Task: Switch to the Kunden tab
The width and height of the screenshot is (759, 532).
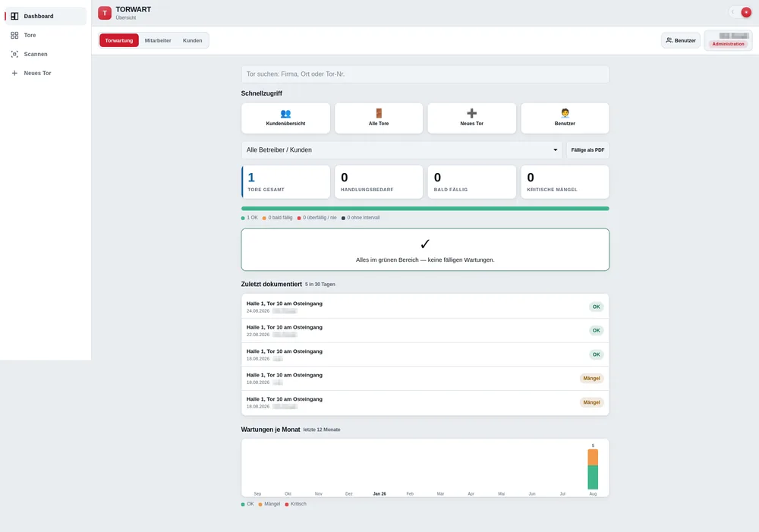Action: [x=192, y=41]
